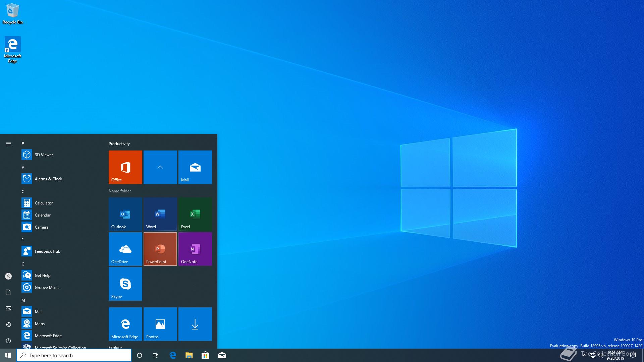The image size is (644, 362).
Task: Open the Microsoft Edge tile
Action: coord(125,324)
